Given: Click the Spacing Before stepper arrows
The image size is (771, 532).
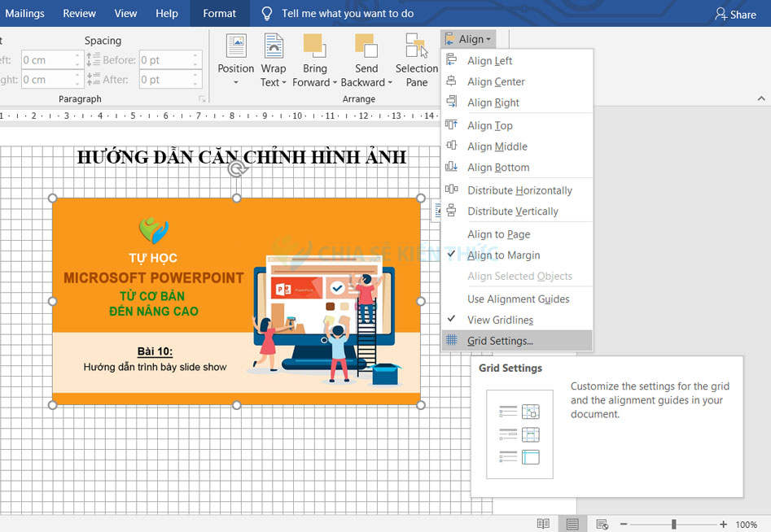Looking at the screenshot, I should tap(195, 60).
